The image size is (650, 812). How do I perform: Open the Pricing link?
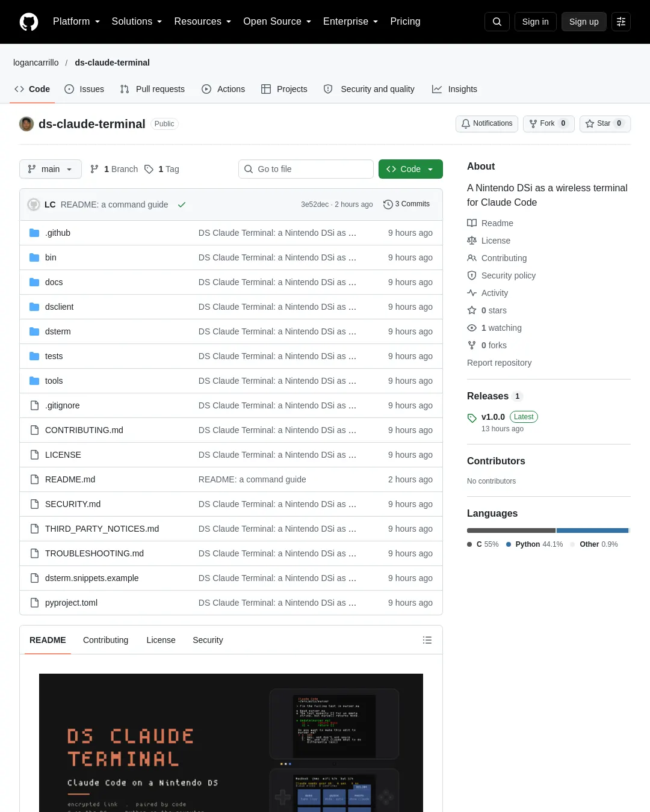tap(405, 22)
